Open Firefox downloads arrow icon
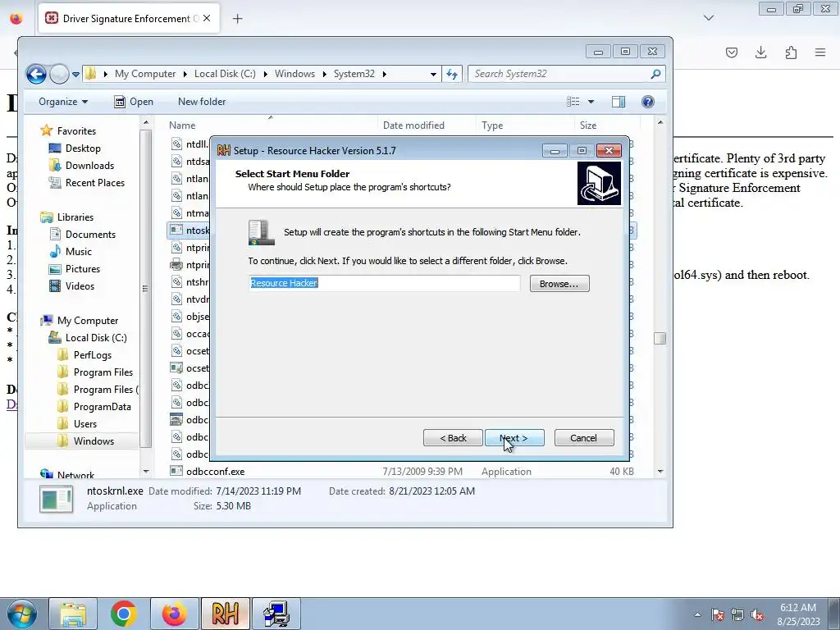Image resolution: width=840 pixels, height=630 pixels. [760, 52]
